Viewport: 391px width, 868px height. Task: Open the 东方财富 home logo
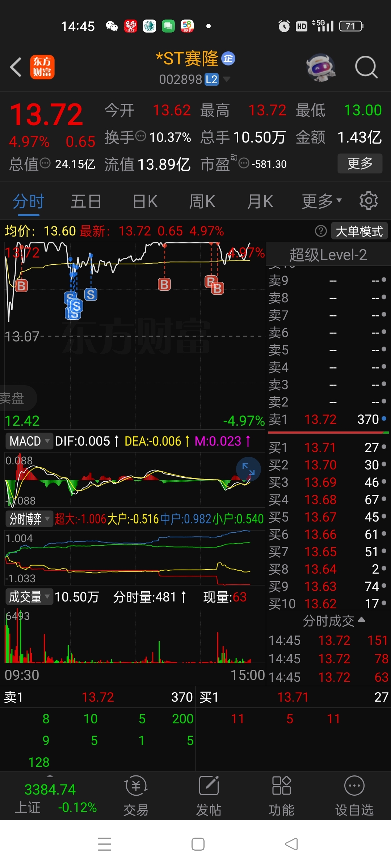point(42,67)
